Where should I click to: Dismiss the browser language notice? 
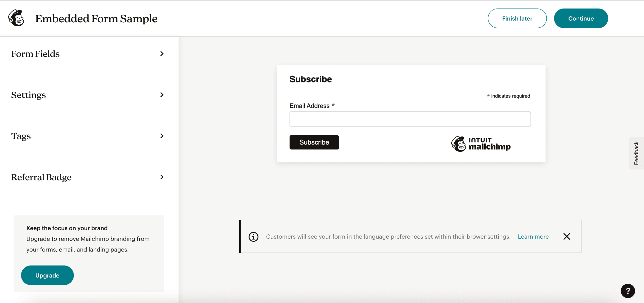(567, 236)
